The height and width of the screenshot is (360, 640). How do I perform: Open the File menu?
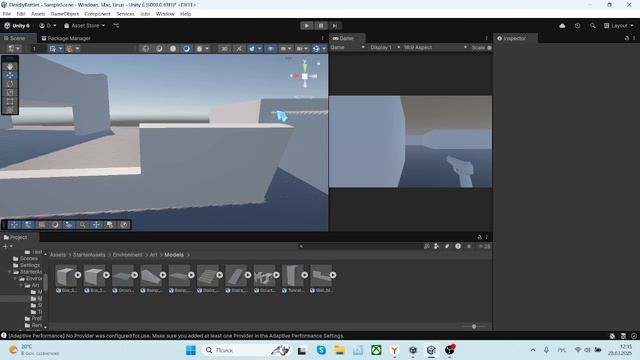7,14
